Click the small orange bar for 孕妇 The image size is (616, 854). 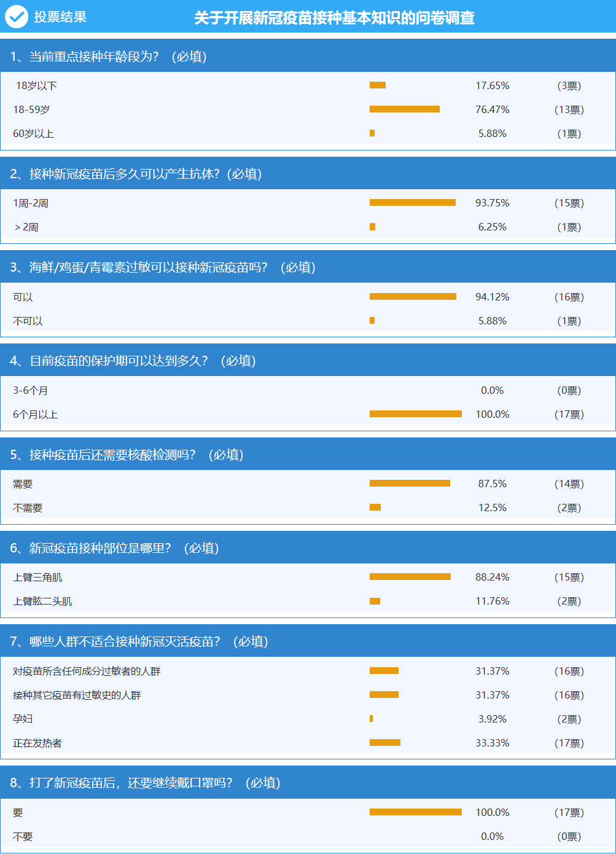[372, 719]
